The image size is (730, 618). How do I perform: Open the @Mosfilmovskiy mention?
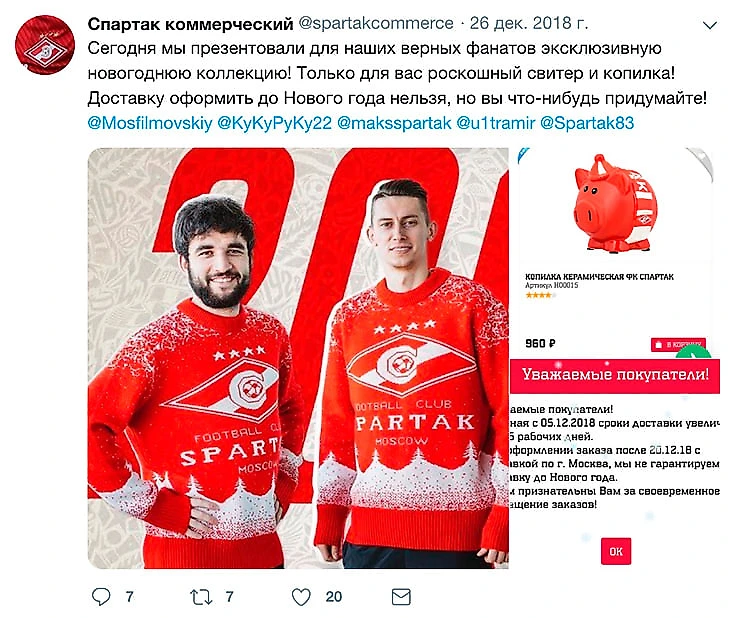150,123
